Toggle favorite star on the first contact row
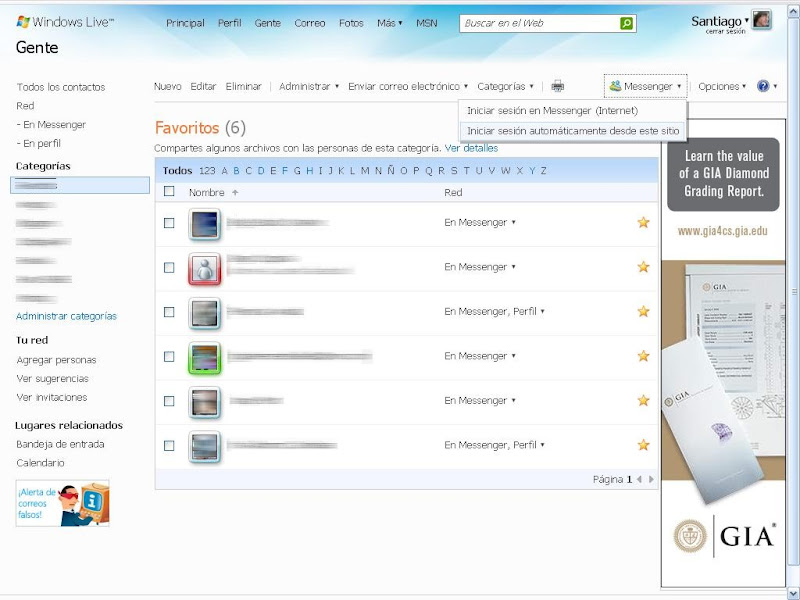Screen dimensions: 800x600 643,222
